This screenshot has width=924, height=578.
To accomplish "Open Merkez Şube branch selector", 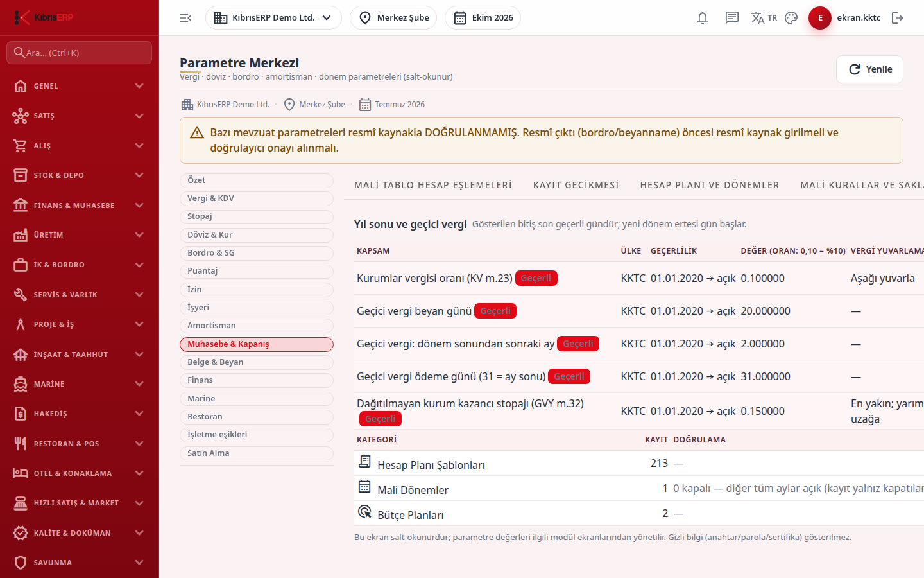I will coord(393,18).
